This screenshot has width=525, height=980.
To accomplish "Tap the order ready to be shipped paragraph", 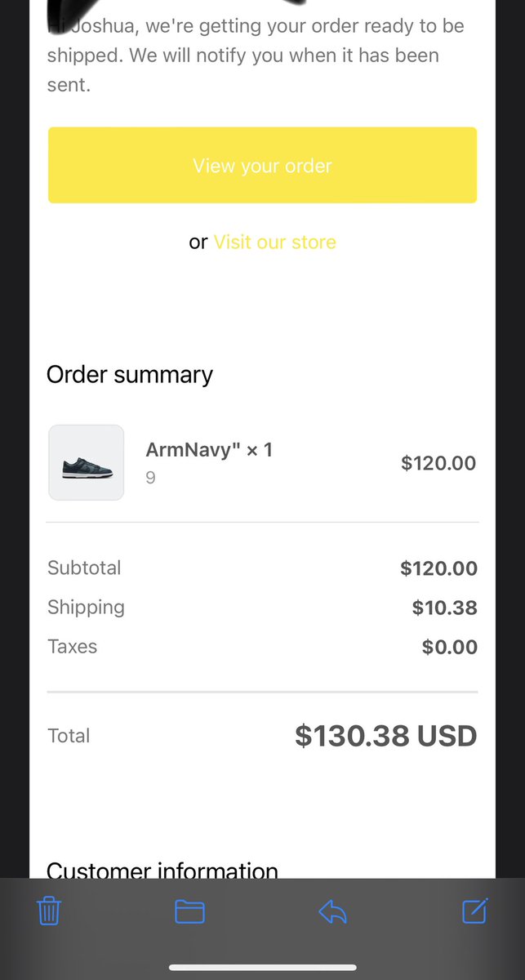I will [x=256, y=56].
